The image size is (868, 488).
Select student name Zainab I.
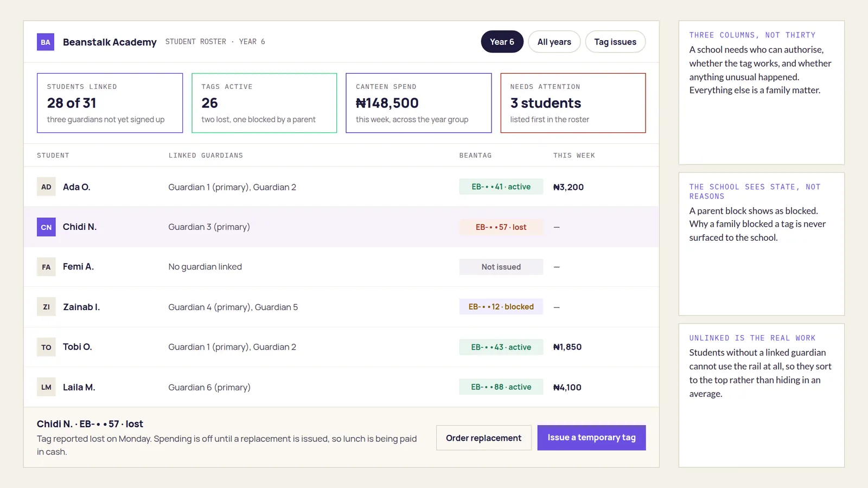tap(81, 307)
